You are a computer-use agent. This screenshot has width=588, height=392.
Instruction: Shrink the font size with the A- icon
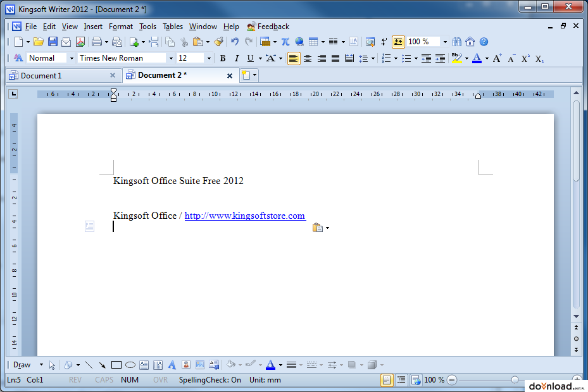(511, 58)
